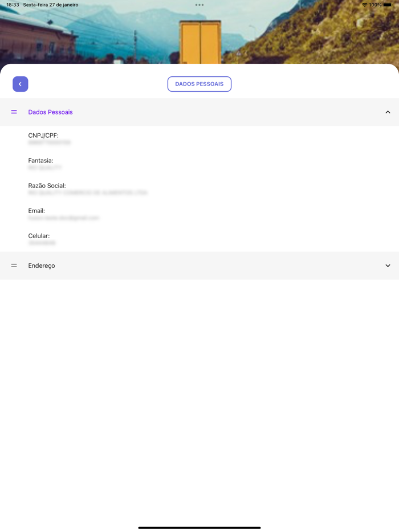Viewport: 399px width, 532px height.
Task: Click the Email label
Action: (36, 211)
